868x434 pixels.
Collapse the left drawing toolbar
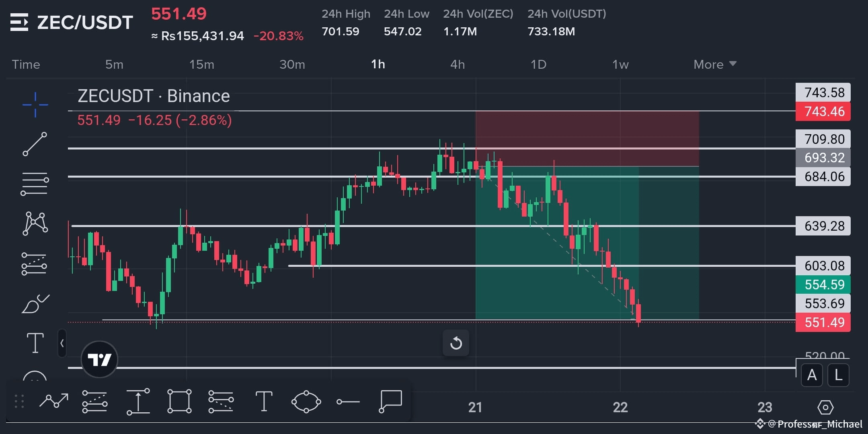tap(62, 343)
